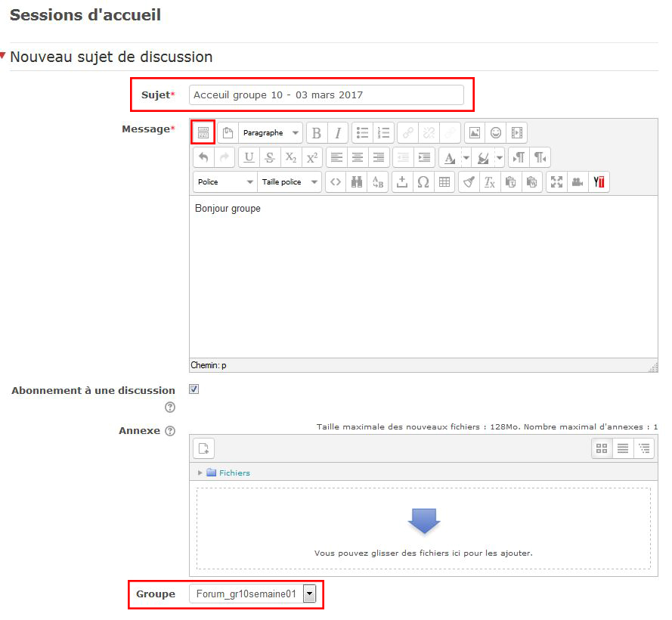Collapse the Nouveau sujet de discussion section

pos(4,56)
